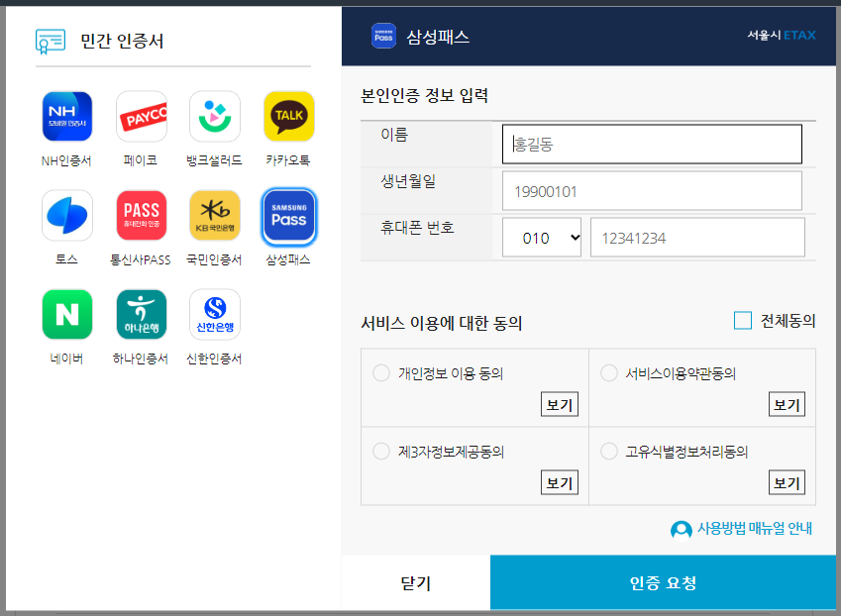Image resolution: width=841 pixels, height=616 pixels.
Task: Choose the Samsung Pass (삼성패스) icon
Action: [289, 216]
